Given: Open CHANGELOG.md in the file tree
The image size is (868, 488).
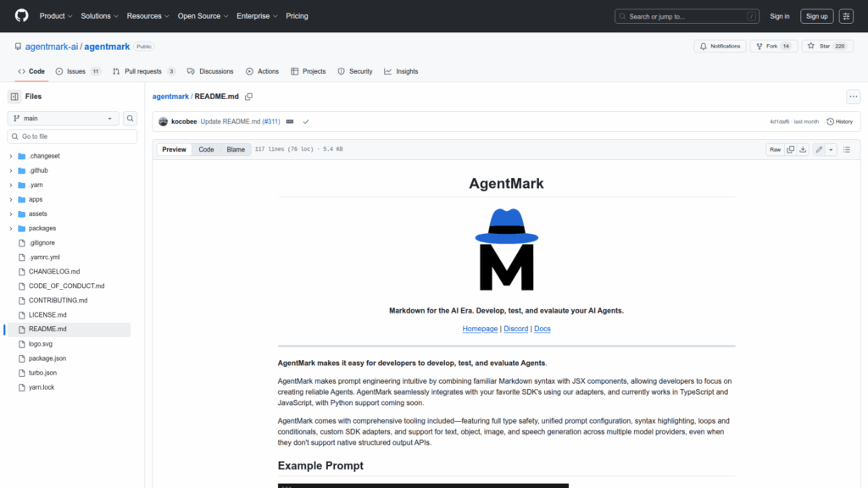Looking at the screenshot, I should (54, 272).
